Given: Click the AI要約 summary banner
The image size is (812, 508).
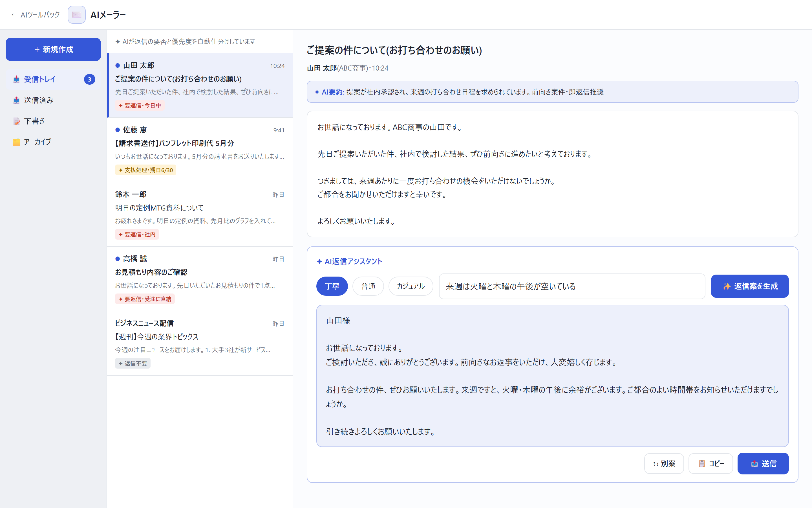Looking at the screenshot, I should point(552,92).
